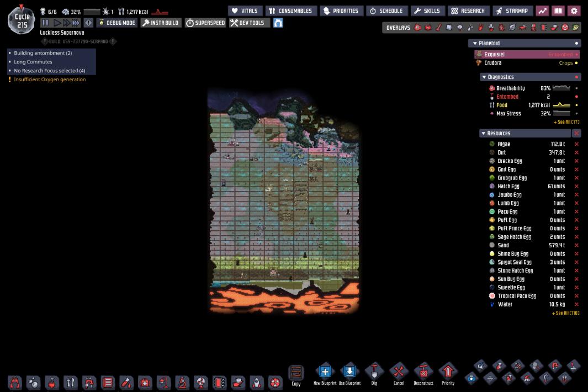Viewport: 588px width, 392px height.
Task: Collapse the Diagnostics panel
Action: tap(484, 77)
